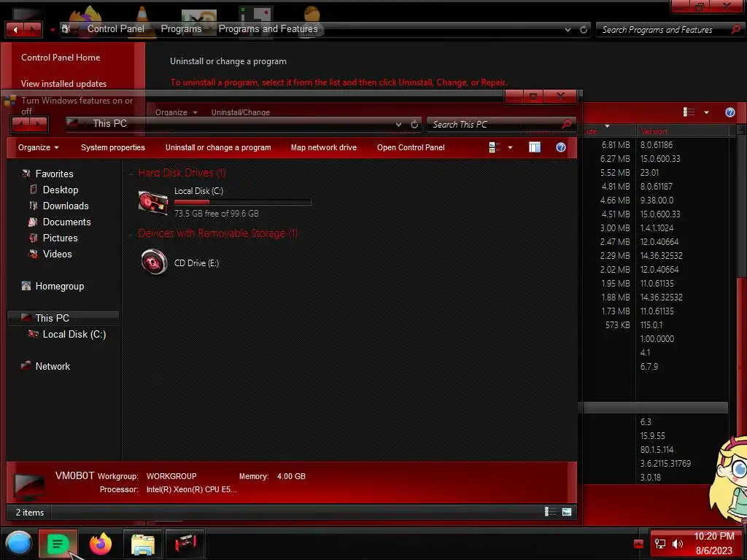Go forward in This PC window
747x560 pixels.
tap(38, 125)
